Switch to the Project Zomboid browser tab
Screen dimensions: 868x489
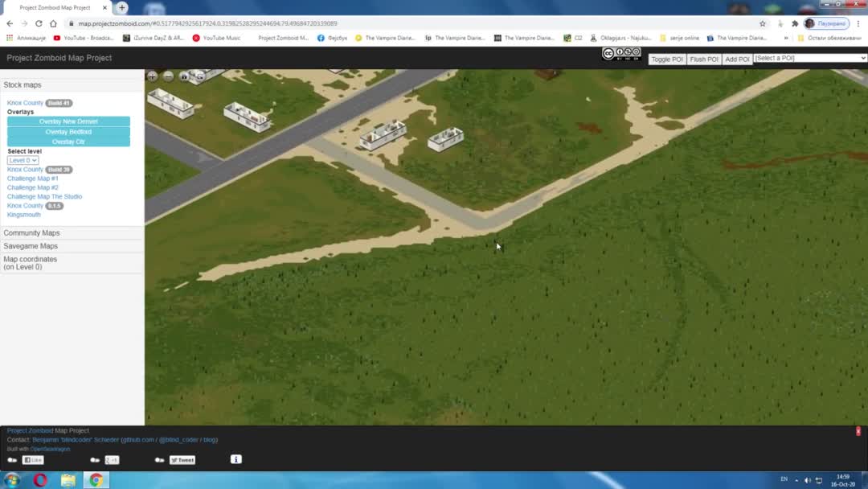pos(55,7)
